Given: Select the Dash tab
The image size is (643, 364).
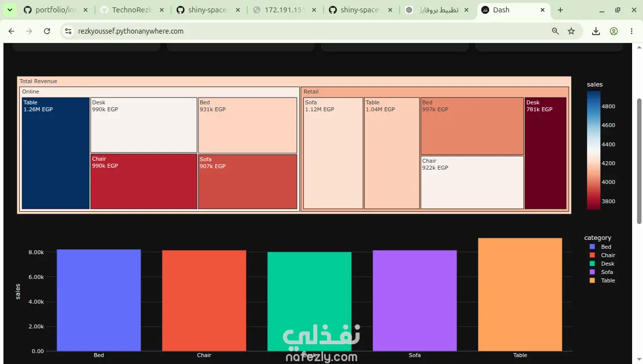Looking at the screenshot, I should [x=514, y=10].
